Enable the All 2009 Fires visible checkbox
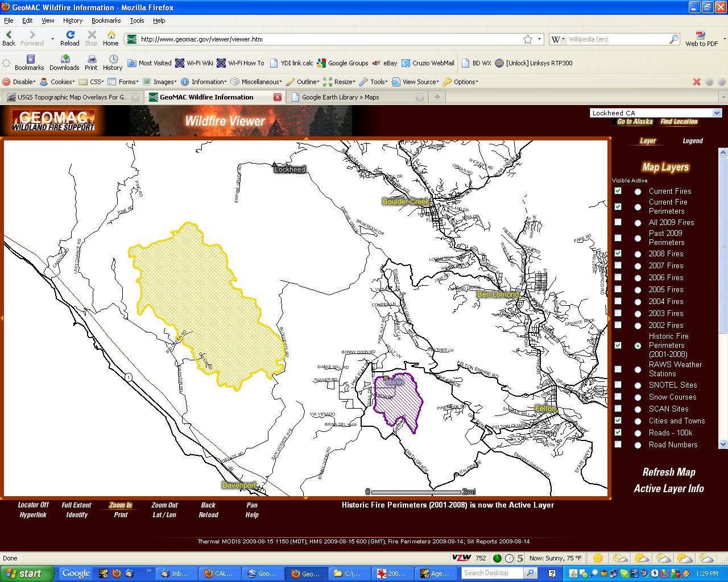This screenshot has width=728, height=582. (618, 222)
